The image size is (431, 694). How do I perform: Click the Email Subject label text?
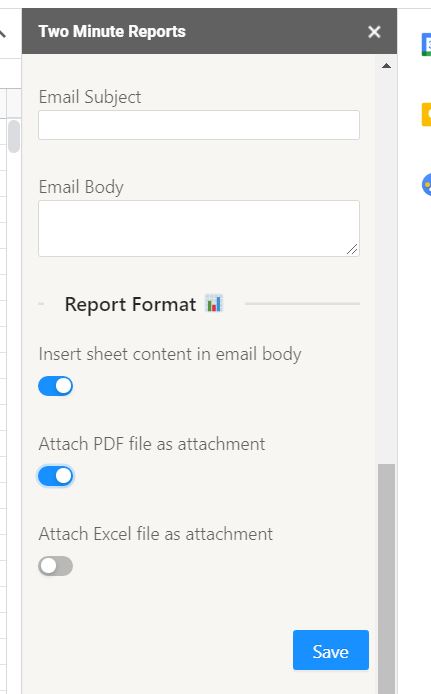(90, 97)
